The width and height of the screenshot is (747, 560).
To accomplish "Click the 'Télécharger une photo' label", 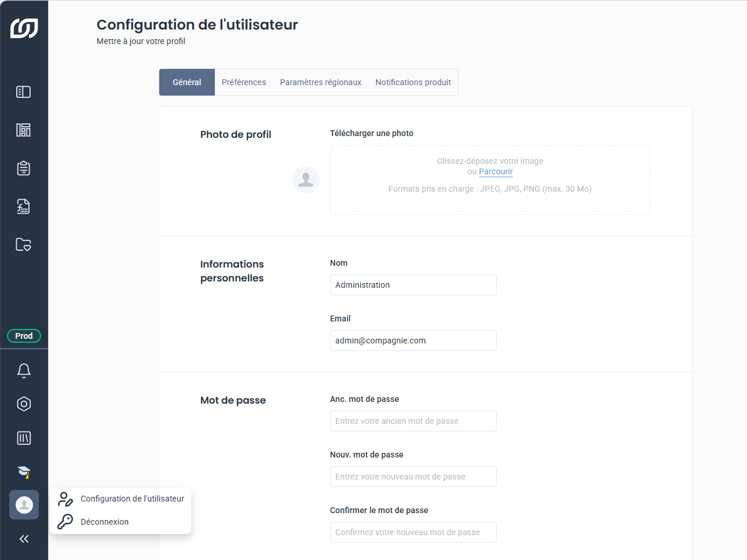I will [x=372, y=133].
